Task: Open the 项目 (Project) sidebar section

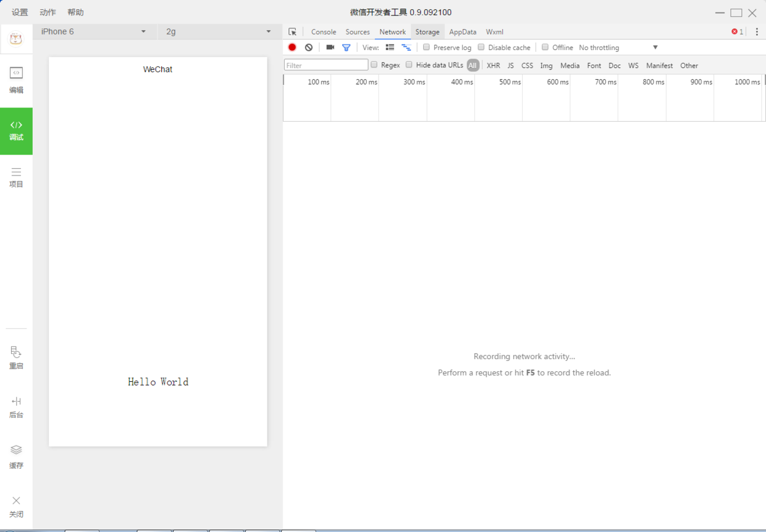Action: click(x=16, y=177)
